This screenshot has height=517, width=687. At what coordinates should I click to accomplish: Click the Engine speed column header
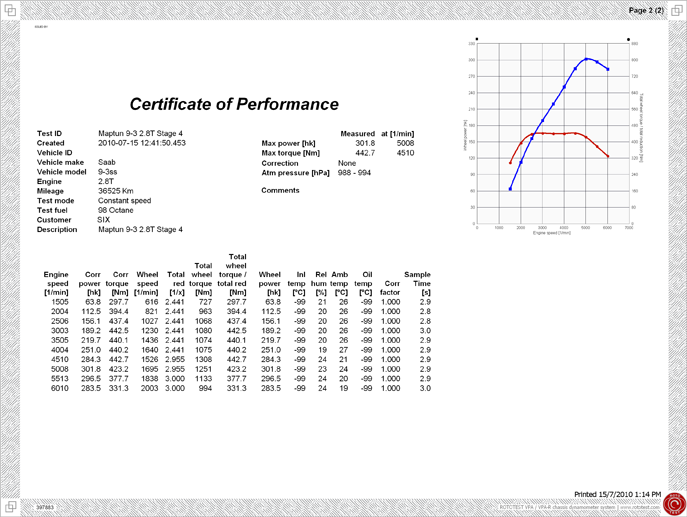pyautogui.click(x=56, y=282)
